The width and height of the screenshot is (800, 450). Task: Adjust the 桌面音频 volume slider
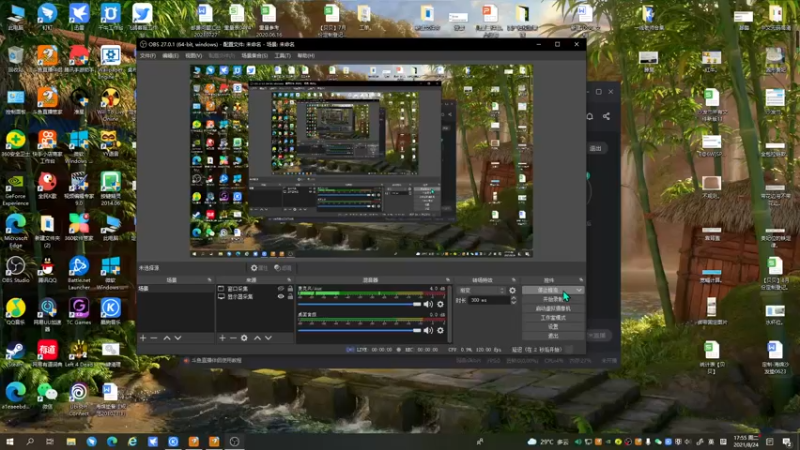pyautogui.click(x=359, y=330)
